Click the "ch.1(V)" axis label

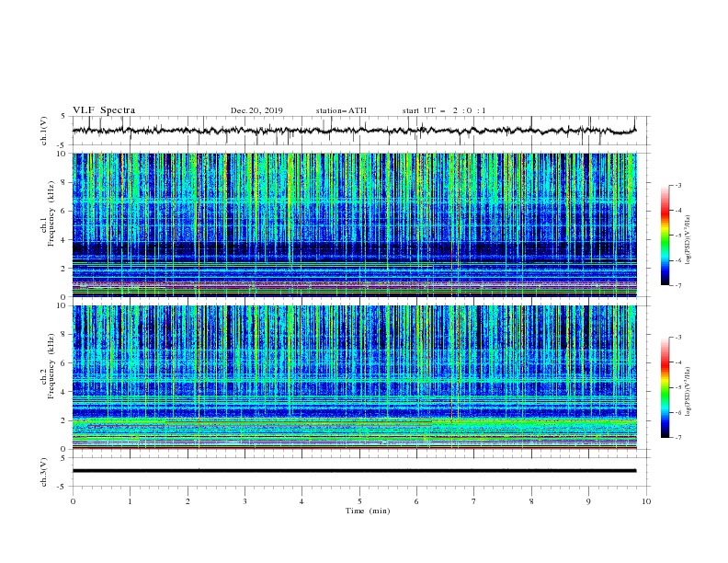tap(44, 131)
